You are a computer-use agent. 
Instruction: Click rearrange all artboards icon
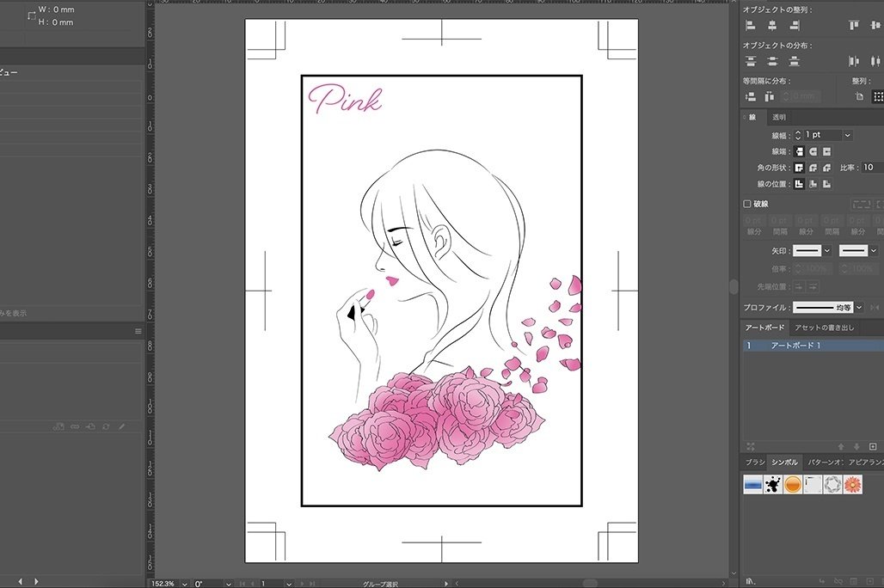[x=751, y=446]
